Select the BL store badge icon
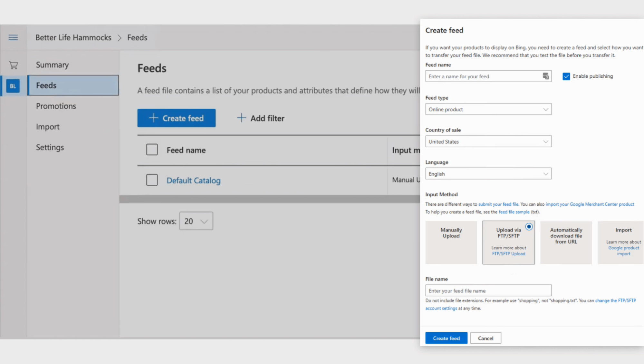The height and width of the screenshot is (364, 644). tap(13, 86)
